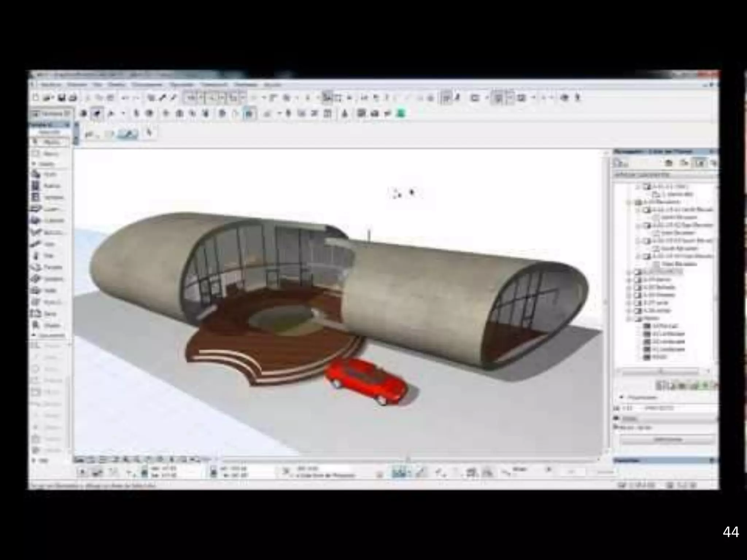Click the Save floppy disk icon

point(62,97)
